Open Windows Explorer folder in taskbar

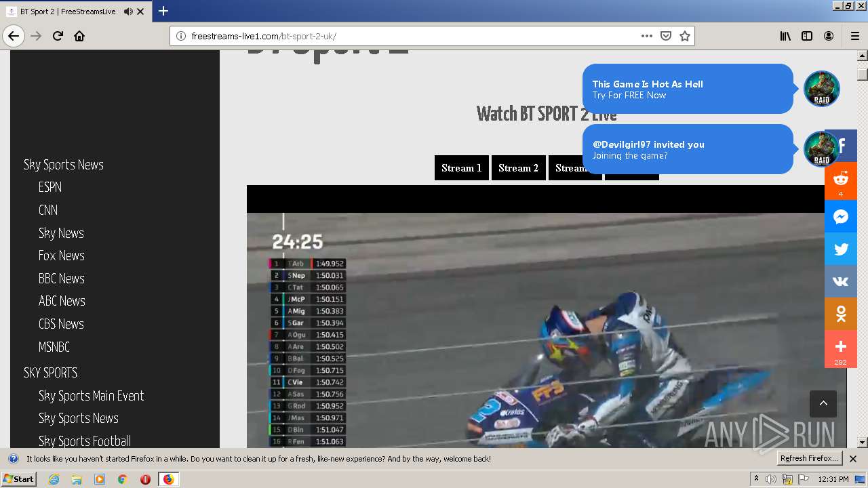pyautogui.click(x=77, y=479)
